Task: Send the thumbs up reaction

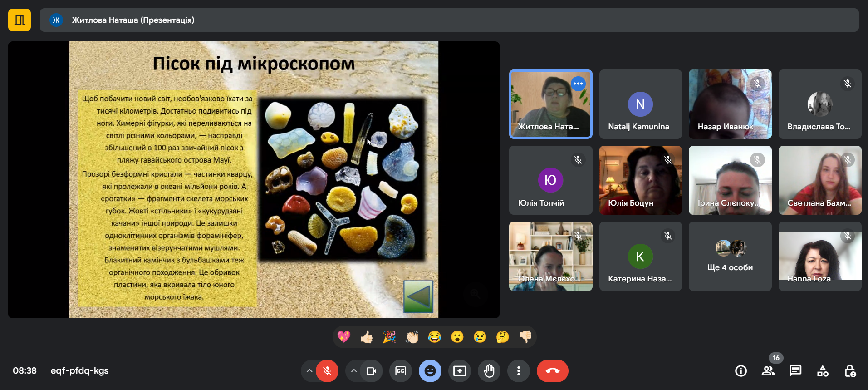Action: (x=367, y=337)
